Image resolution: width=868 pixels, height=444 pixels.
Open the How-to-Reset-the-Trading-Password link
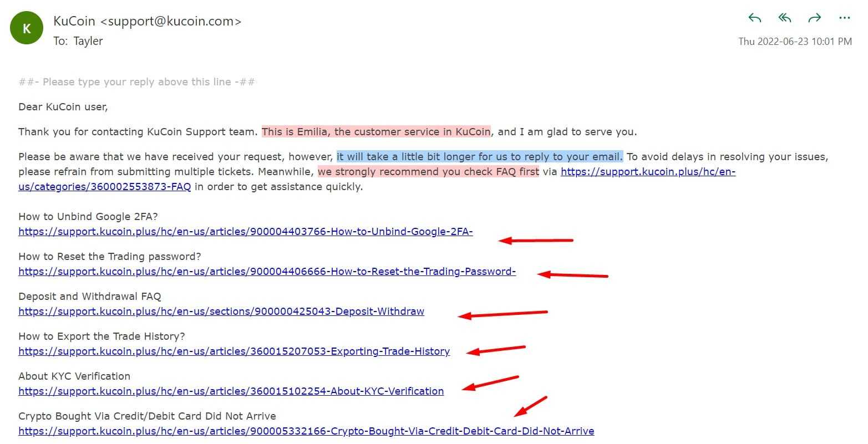pyautogui.click(x=267, y=272)
